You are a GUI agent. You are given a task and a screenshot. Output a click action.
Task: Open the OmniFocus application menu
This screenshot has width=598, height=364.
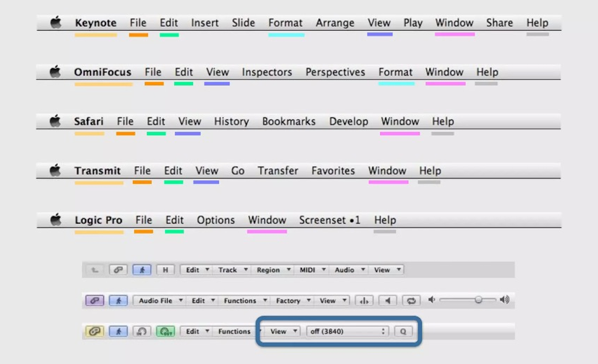(103, 72)
